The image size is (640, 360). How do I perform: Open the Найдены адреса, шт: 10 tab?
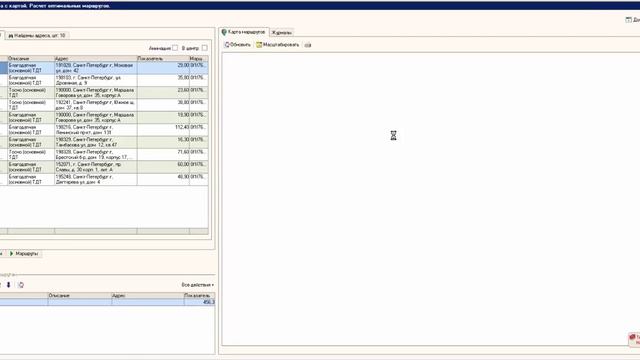[x=37, y=36]
